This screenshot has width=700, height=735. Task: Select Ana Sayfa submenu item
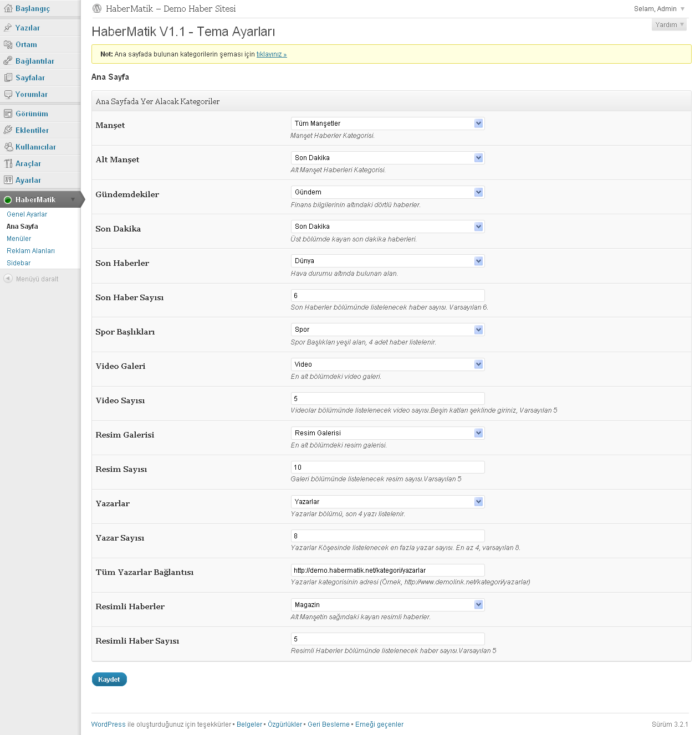tap(22, 227)
